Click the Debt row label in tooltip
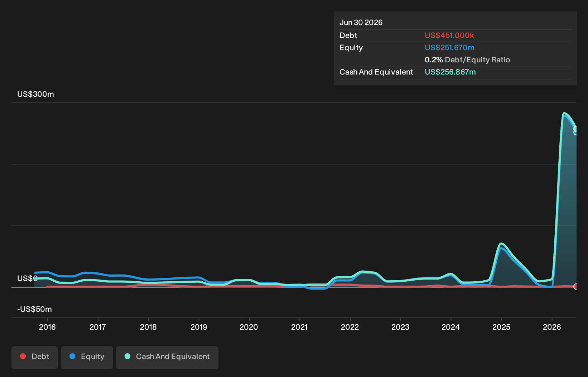 [348, 35]
